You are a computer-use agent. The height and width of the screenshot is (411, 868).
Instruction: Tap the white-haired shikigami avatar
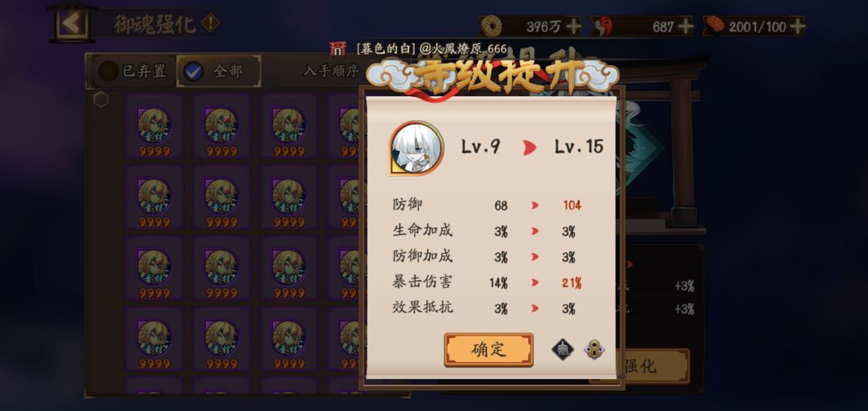click(417, 149)
